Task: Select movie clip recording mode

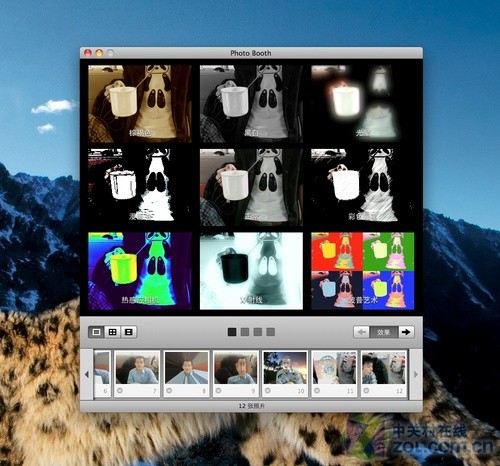Action: (x=129, y=332)
